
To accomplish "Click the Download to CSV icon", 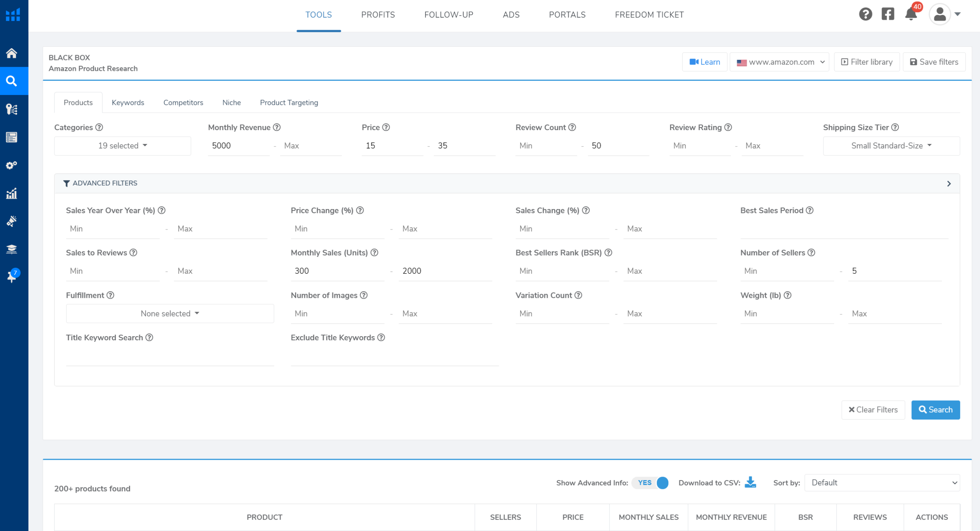I will pos(750,482).
